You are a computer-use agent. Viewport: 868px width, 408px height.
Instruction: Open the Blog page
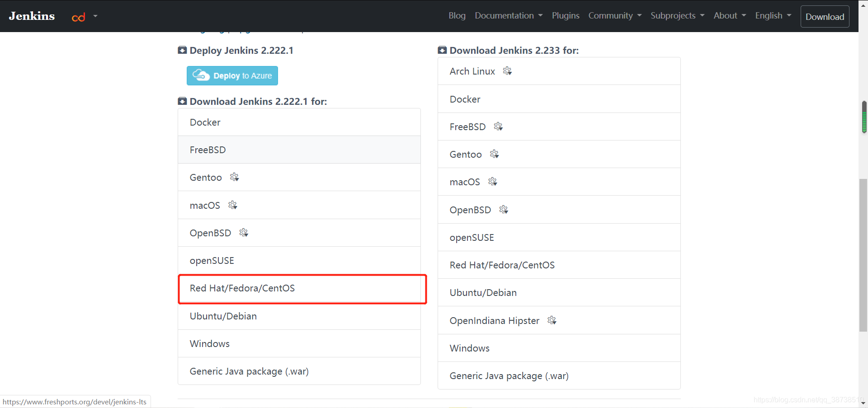[457, 16]
